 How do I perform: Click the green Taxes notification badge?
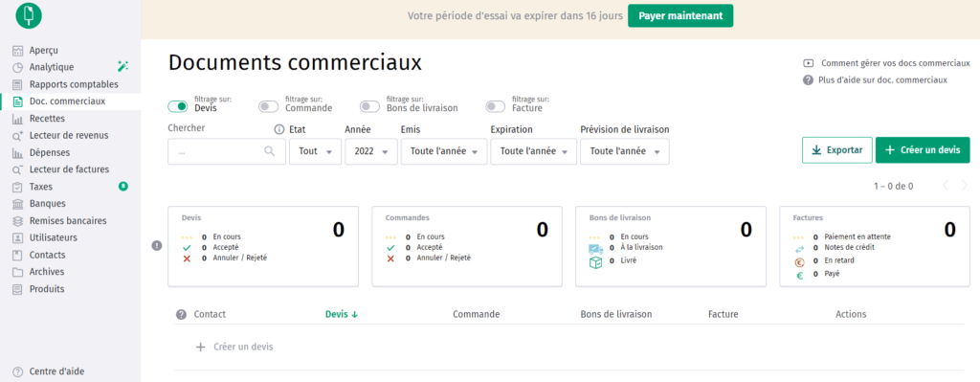click(123, 187)
